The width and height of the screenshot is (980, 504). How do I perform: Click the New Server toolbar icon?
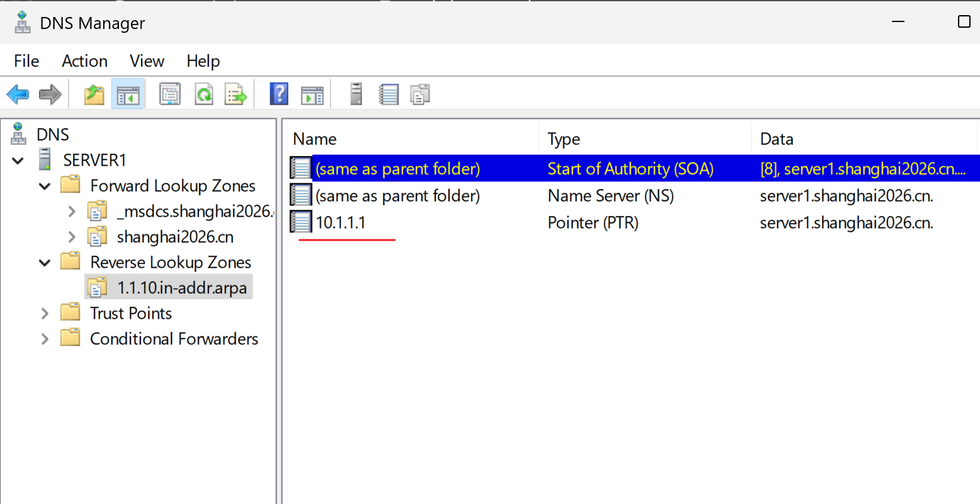coord(356,94)
